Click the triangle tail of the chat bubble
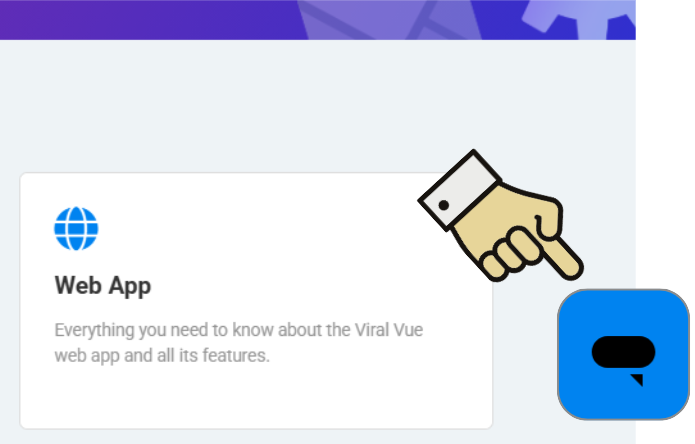This screenshot has height=444, width=695. point(637,380)
